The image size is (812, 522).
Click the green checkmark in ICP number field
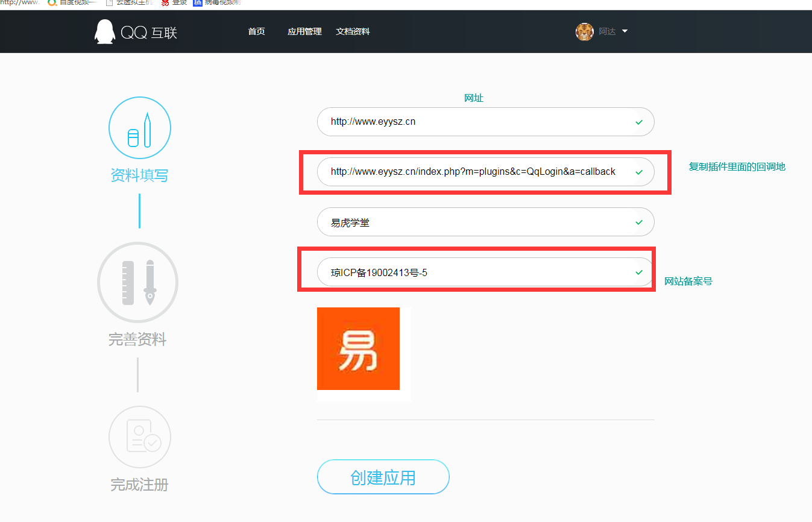pos(639,272)
